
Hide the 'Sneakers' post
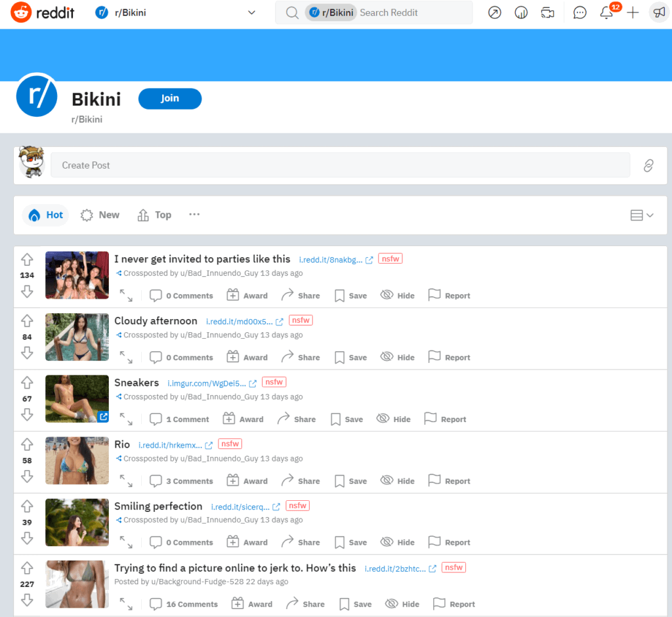click(394, 419)
